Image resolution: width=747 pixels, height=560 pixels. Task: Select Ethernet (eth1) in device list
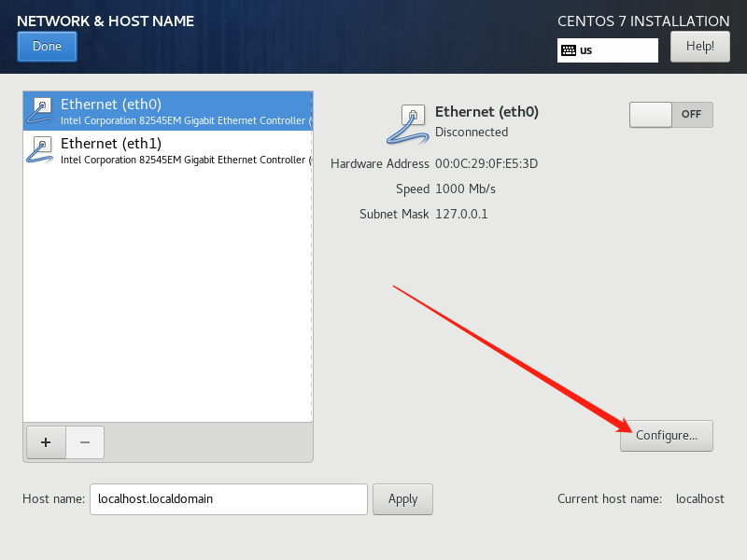pos(168,150)
